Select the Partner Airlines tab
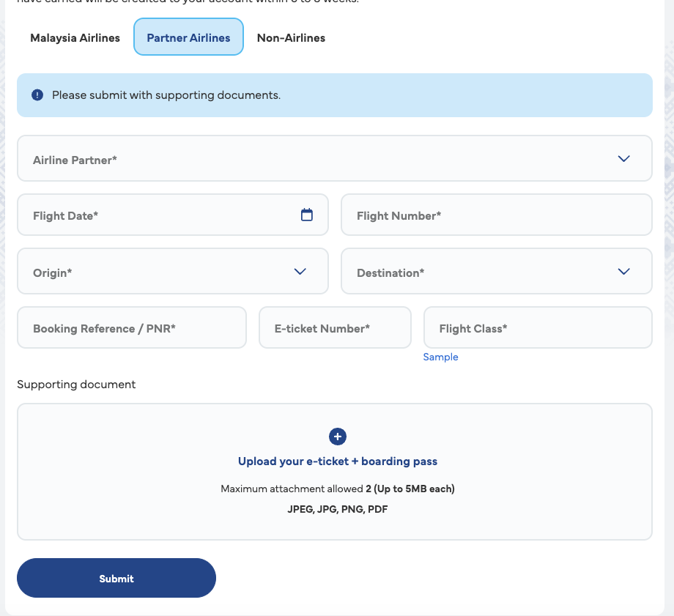 tap(188, 37)
